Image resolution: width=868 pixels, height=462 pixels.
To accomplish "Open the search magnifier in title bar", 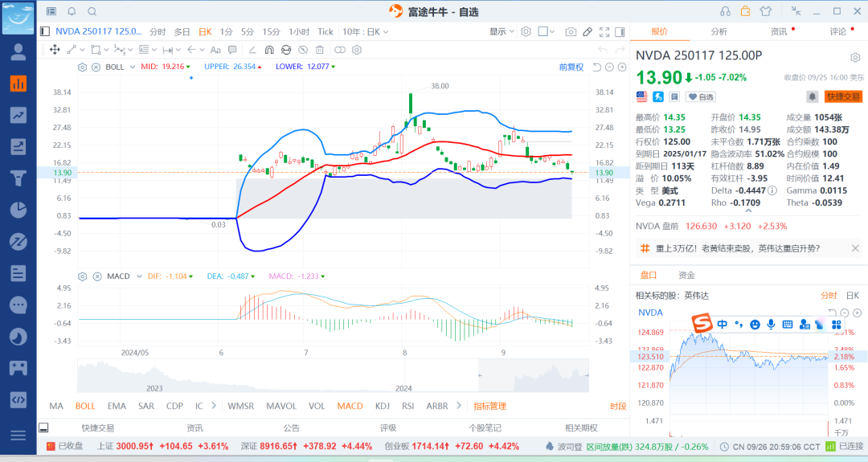I will pos(92,11).
